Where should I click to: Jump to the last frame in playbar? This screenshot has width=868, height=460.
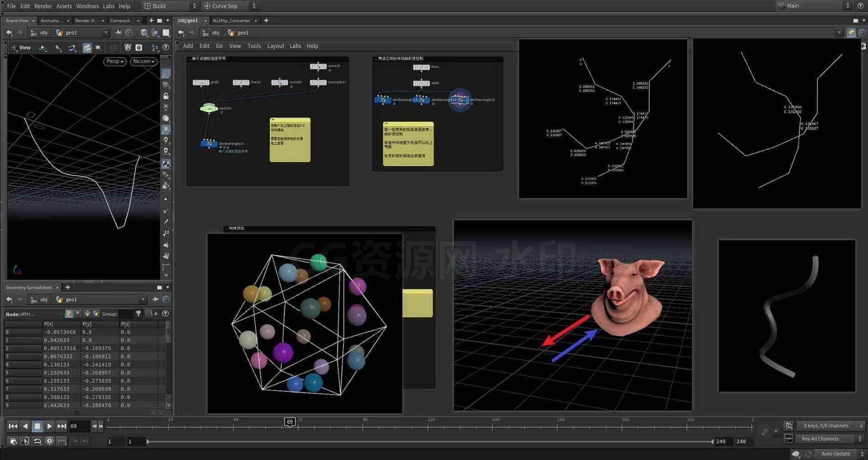point(62,426)
